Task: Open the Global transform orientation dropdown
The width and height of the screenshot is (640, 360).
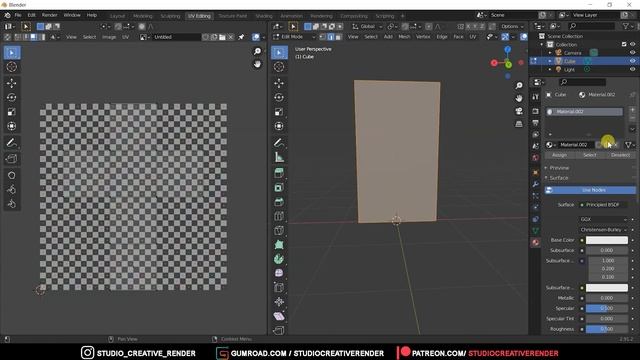Action: click(367, 27)
